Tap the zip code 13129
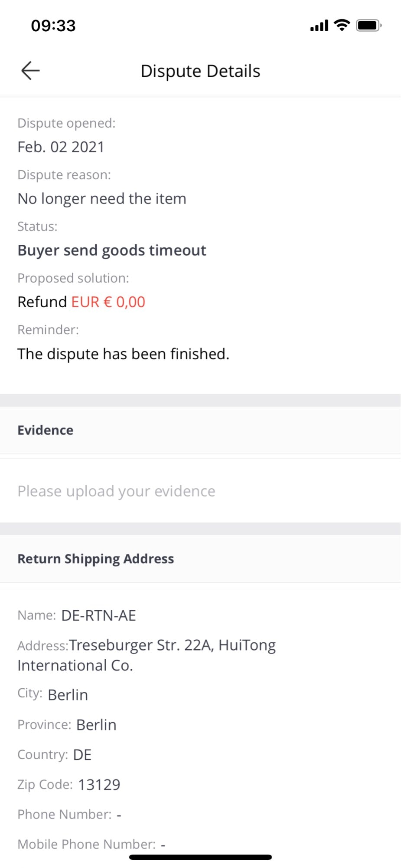Screen dimensions: 401x868 (99, 785)
